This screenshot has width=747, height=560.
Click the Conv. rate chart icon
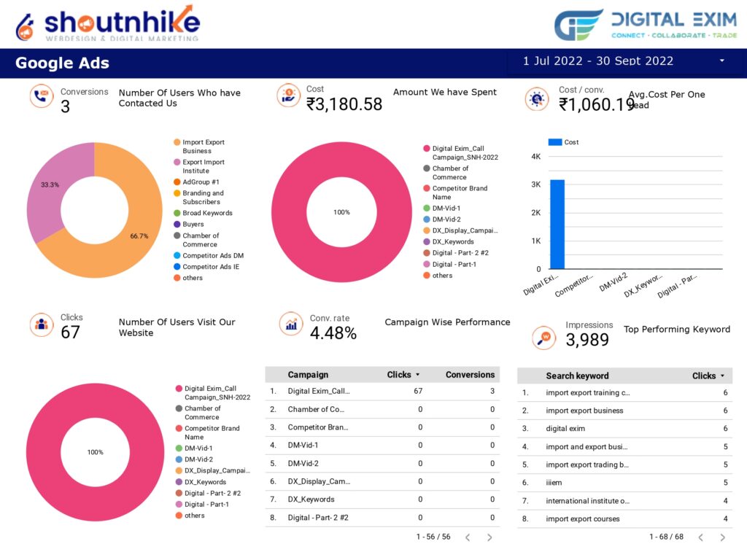point(291,324)
